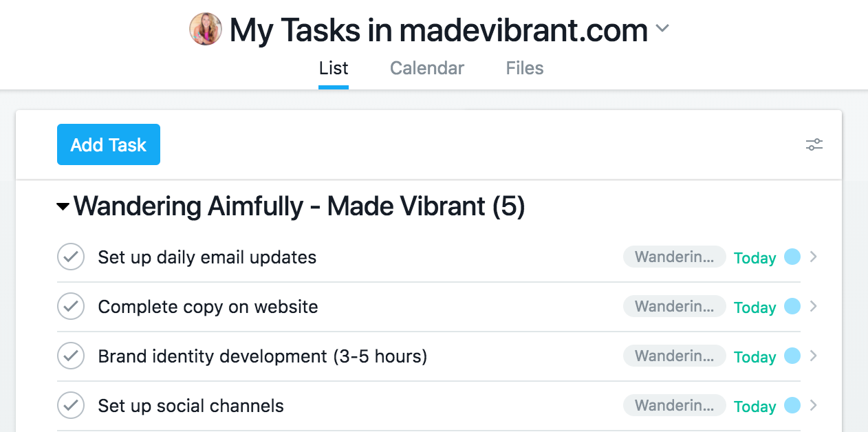
Task: Open details chevron for 'Brand identity development'
Action: pos(814,356)
